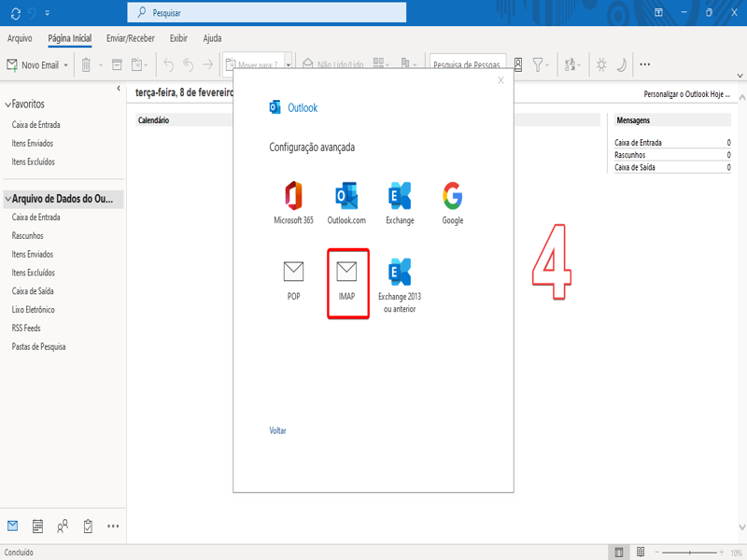Image resolution: width=747 pixels, height=560 pixels.
Task: Select Reading view icon in status bar
Action: pos(641,552)
